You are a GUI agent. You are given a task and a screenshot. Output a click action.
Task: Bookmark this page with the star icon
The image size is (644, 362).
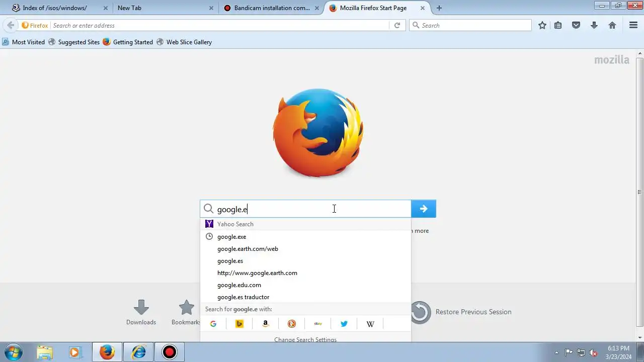(542, 25)
